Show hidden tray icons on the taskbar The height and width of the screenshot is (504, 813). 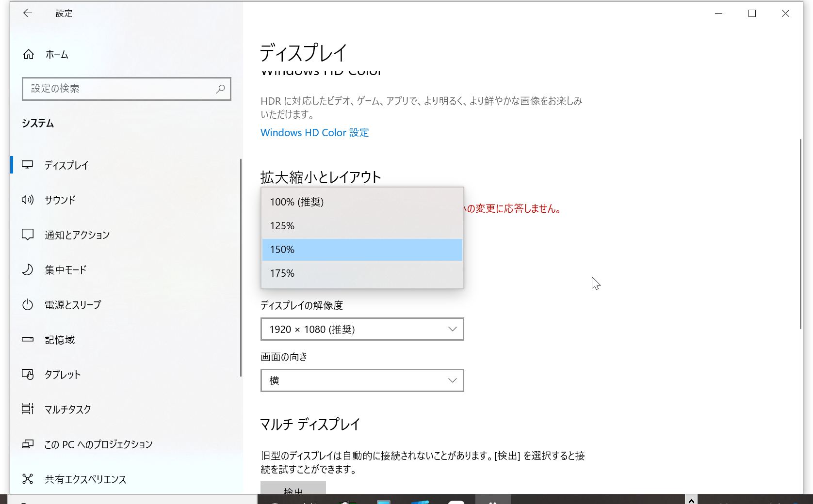click(x=691, y=500)
